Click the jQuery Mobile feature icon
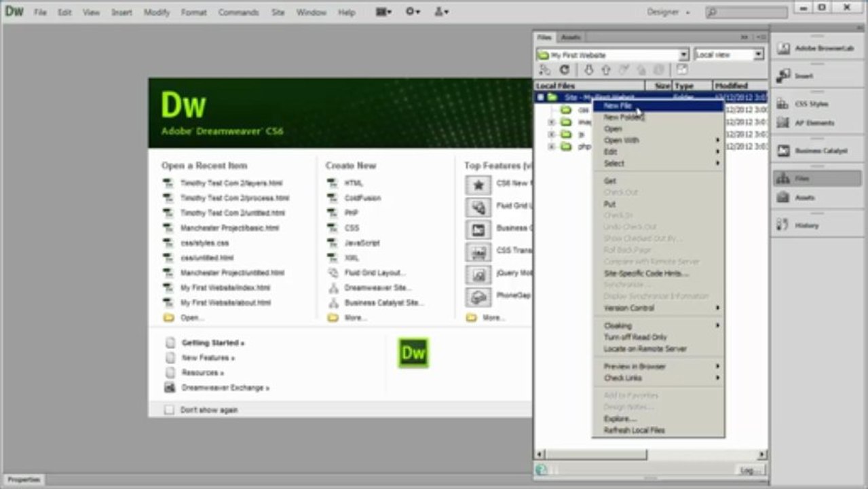The width and height of the screenshot is (868, 489). coord(478,274)
